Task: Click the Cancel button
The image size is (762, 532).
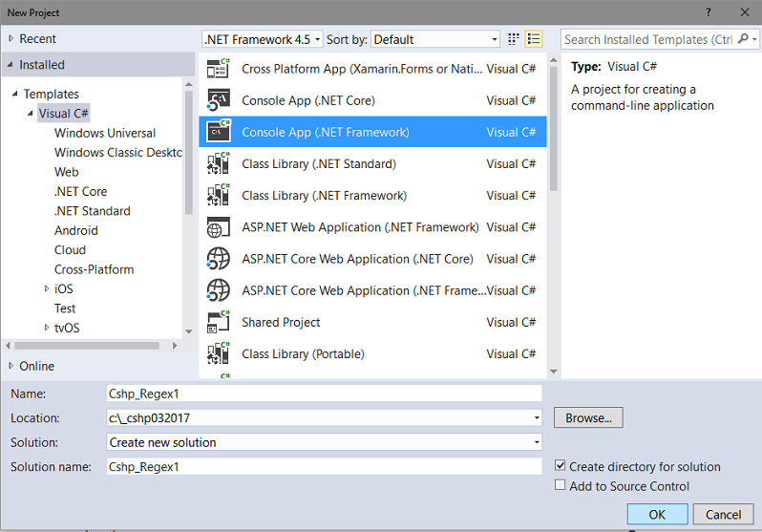Action: click(x=723, y=515)
